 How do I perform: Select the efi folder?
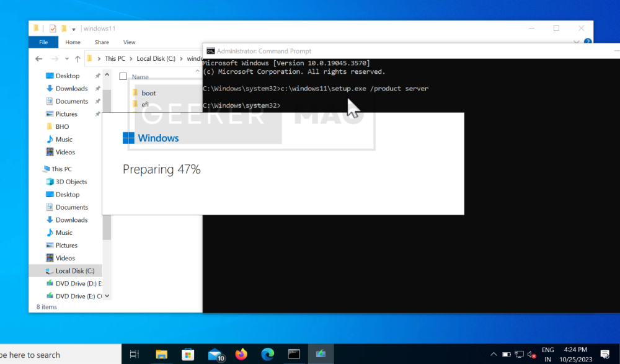(145, 104)
